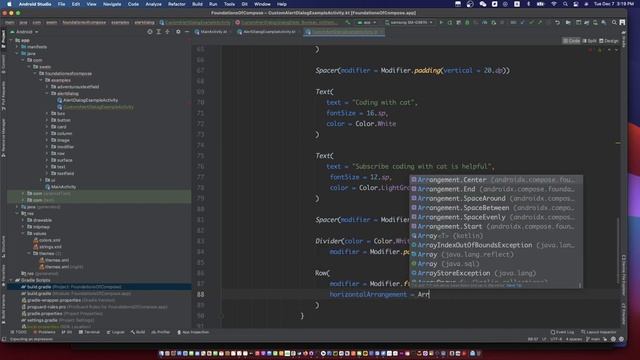
Task: Click the Collapse All icon in Project panel
Action: 167,32
